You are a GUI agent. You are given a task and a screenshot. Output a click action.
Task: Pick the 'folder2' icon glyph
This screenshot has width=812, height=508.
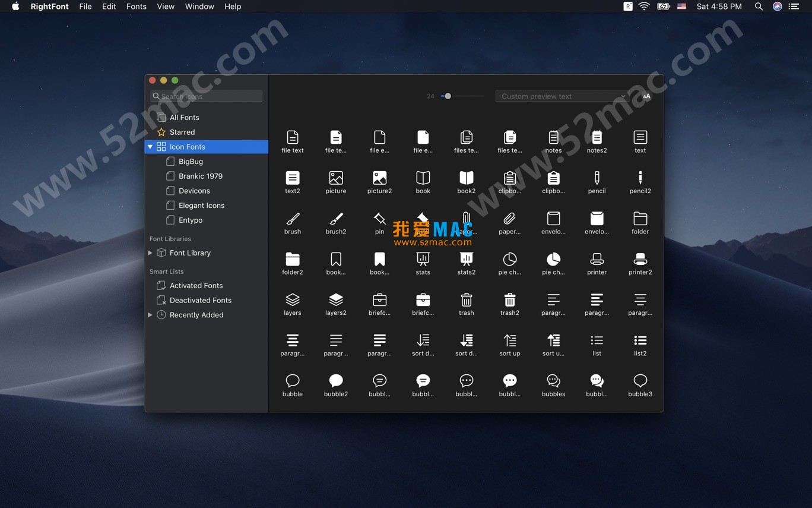click(292, 259)
